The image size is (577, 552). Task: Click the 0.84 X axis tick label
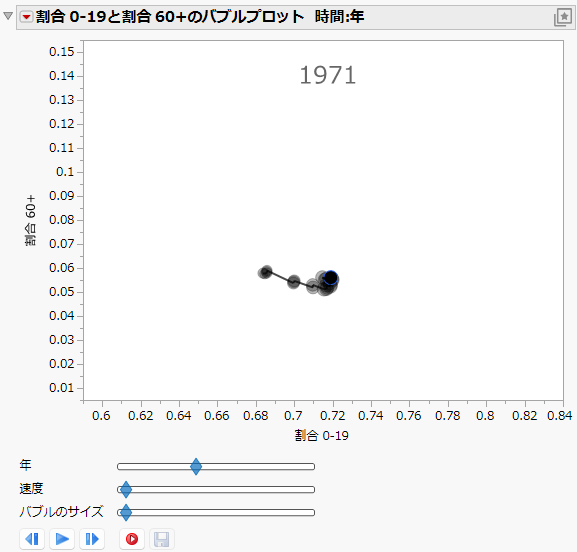[x=559, y=416]
